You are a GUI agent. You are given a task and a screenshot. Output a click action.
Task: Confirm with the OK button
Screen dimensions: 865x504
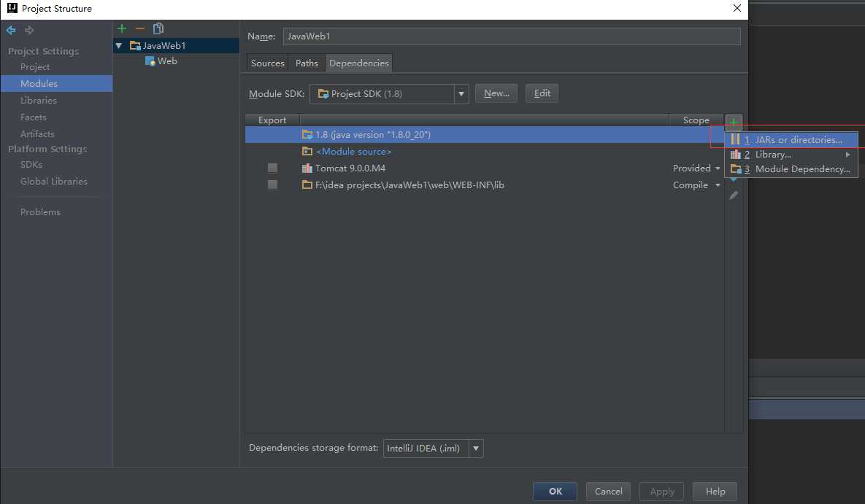pyautogui.click(x=555, y=492)
